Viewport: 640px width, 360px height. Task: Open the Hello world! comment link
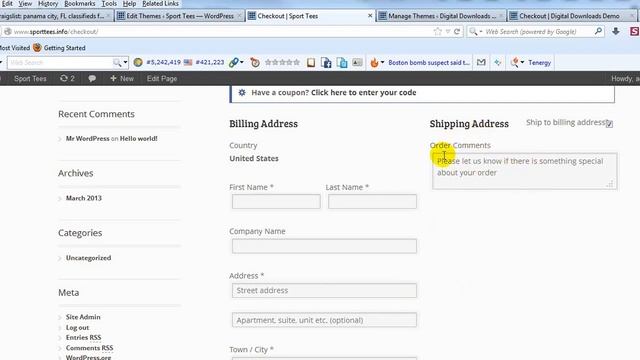pyautogui.click(x=138, y=138)
